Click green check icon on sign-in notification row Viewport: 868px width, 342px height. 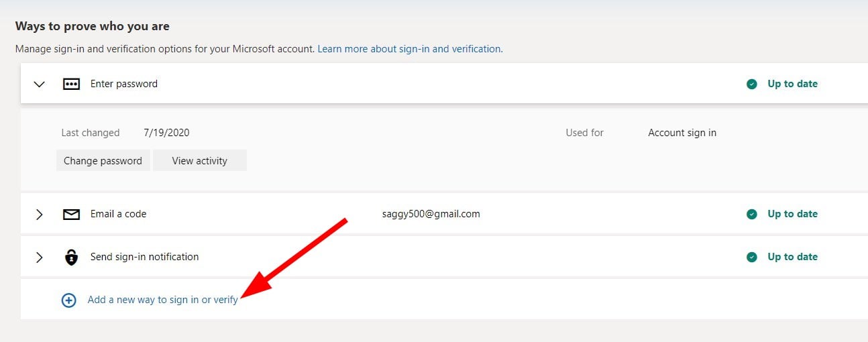pos(752,257)
